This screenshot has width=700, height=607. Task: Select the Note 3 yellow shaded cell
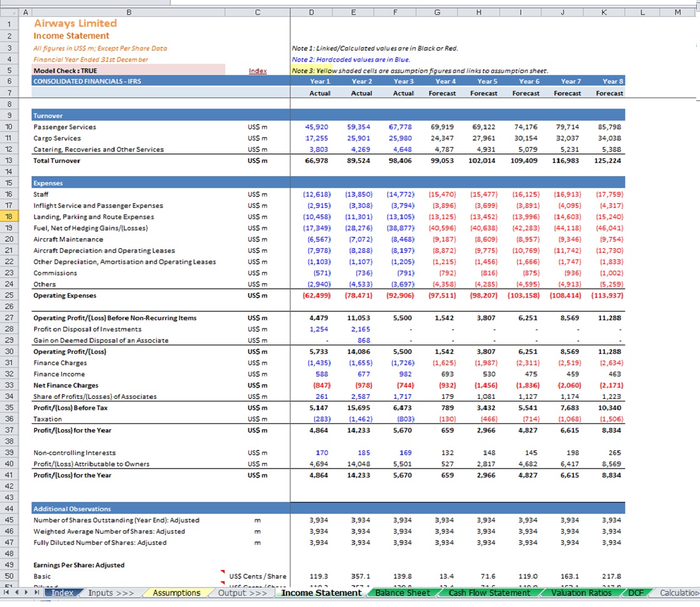click(311, 71)
